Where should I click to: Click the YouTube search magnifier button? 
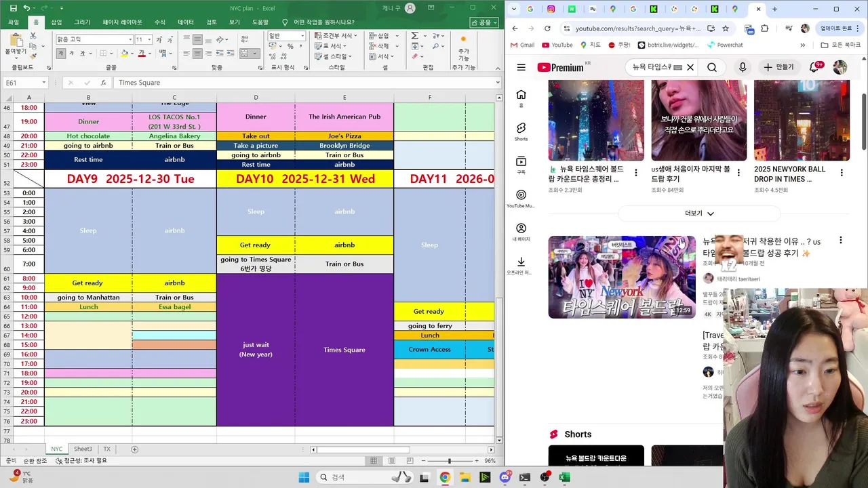[x=712, y=67]
